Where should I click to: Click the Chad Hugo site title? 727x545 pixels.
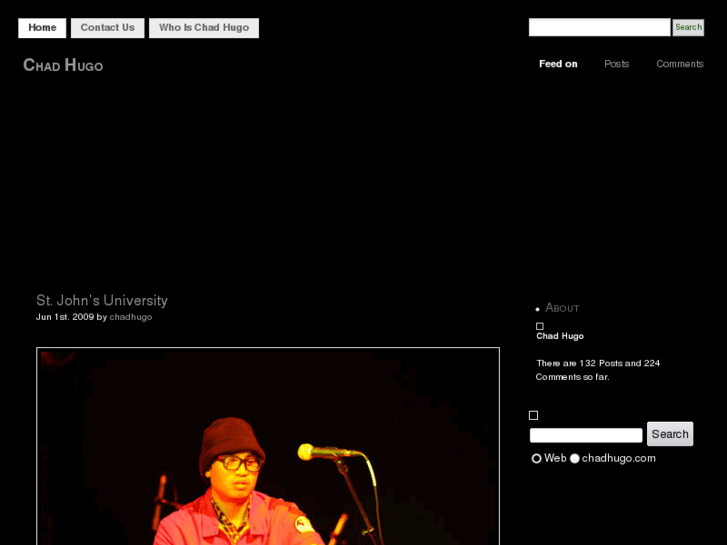(63, 66)
